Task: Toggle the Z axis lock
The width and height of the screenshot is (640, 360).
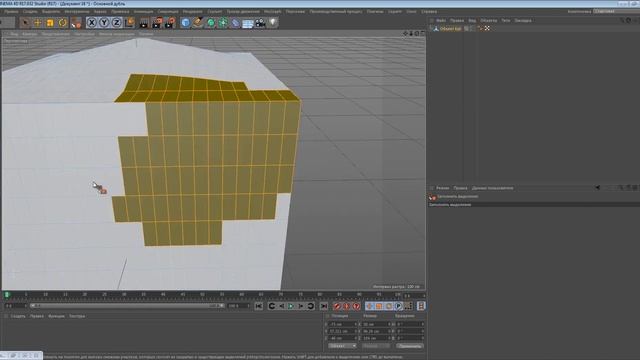Action: [117, 23]
